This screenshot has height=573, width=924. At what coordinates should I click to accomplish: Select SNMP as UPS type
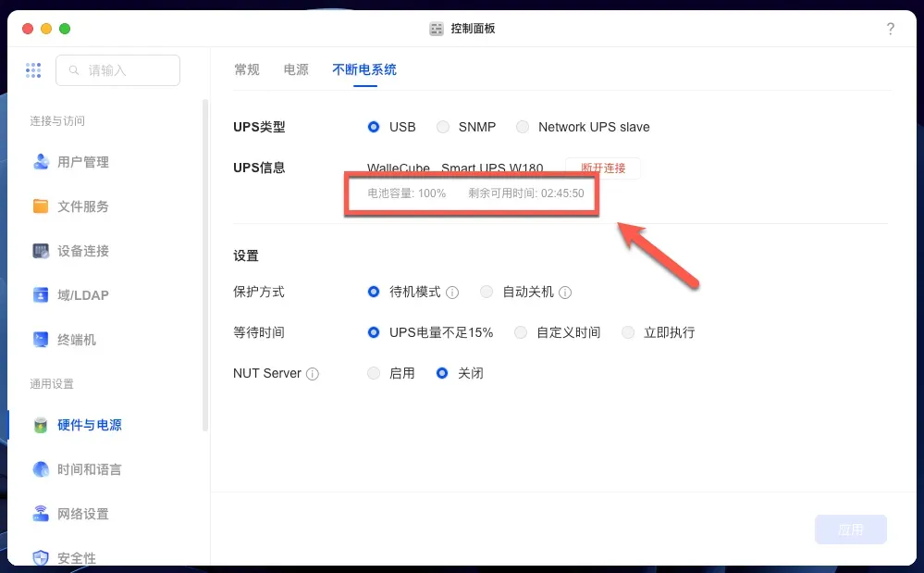tap(443, 127)
